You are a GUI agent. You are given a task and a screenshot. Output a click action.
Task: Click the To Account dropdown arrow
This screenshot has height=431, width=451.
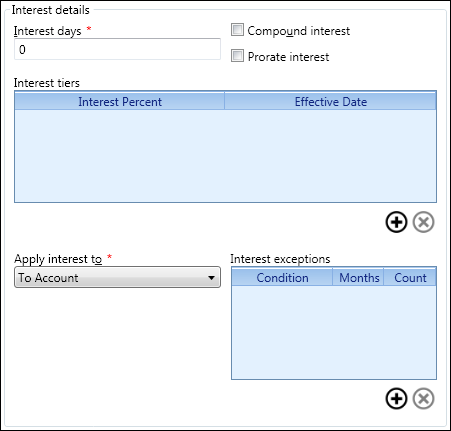tap(211, 278)
